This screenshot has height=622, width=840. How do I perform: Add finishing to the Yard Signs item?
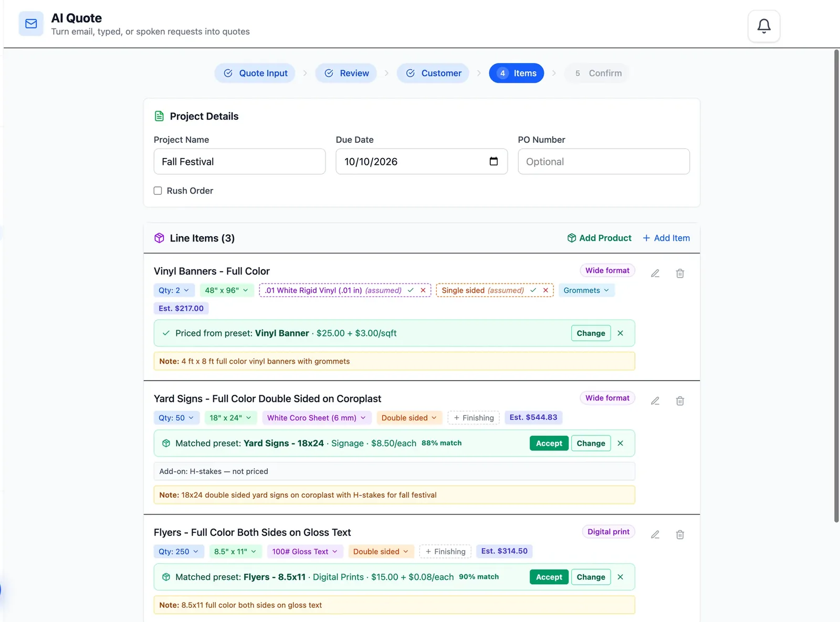(474, 418)
